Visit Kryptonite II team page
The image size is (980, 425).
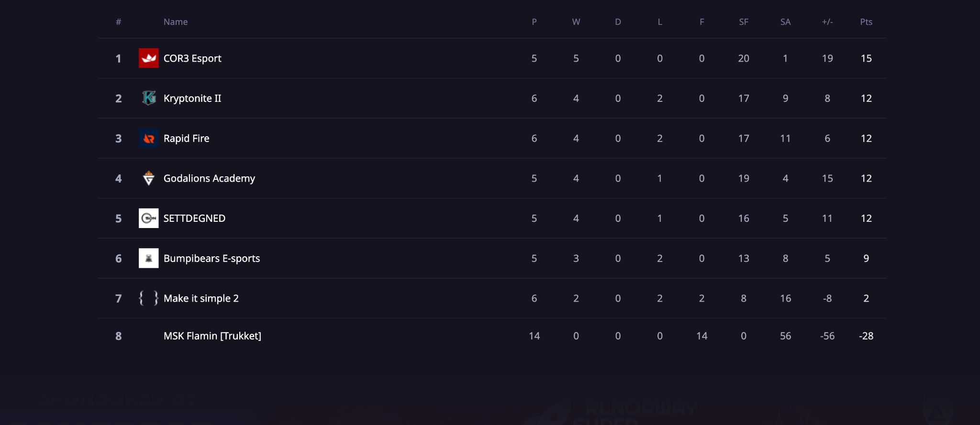(x=192, y=98)
